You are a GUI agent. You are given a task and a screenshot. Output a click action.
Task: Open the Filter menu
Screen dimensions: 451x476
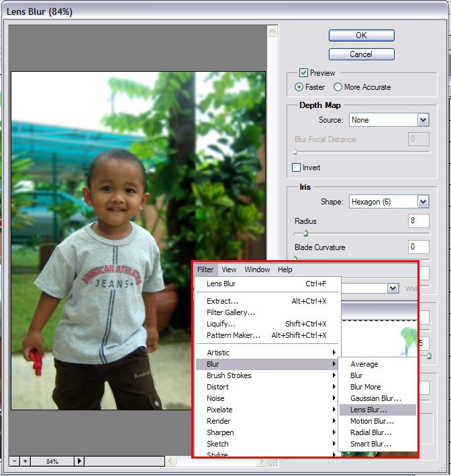pos(205,270)
